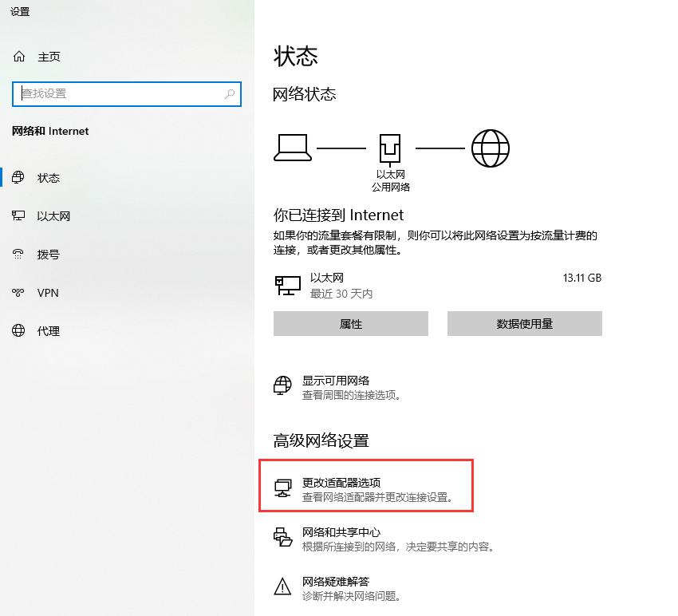Click the laptop icon in network diagram

(x=292, y=148)
